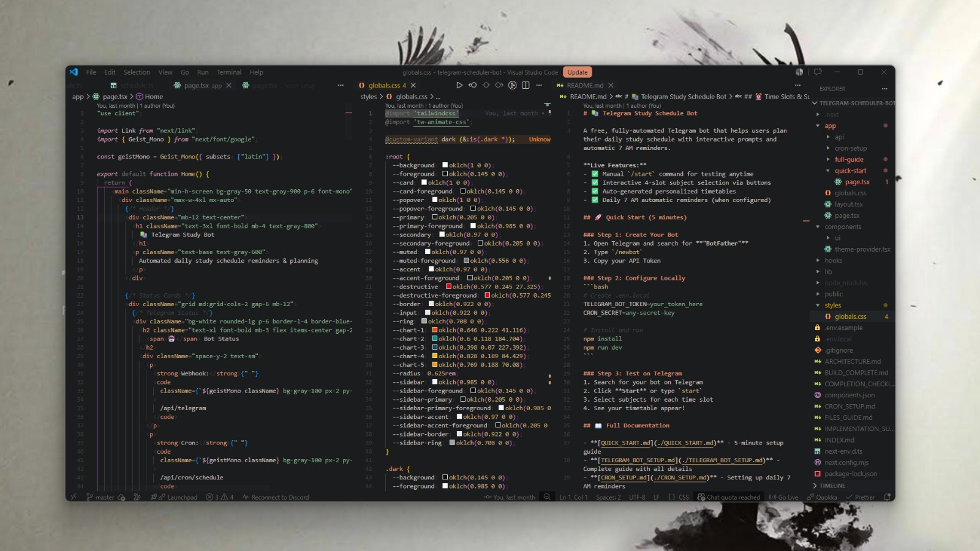Image resolution: width=980 pixels, height=551 pixels.
Task: Click Chat quota reached status item
Action: [x=729, y=497]
